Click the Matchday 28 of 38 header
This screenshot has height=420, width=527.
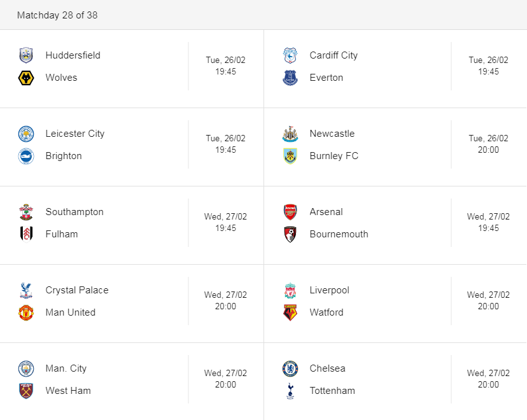pyautogui.click(x=57, y=15)
